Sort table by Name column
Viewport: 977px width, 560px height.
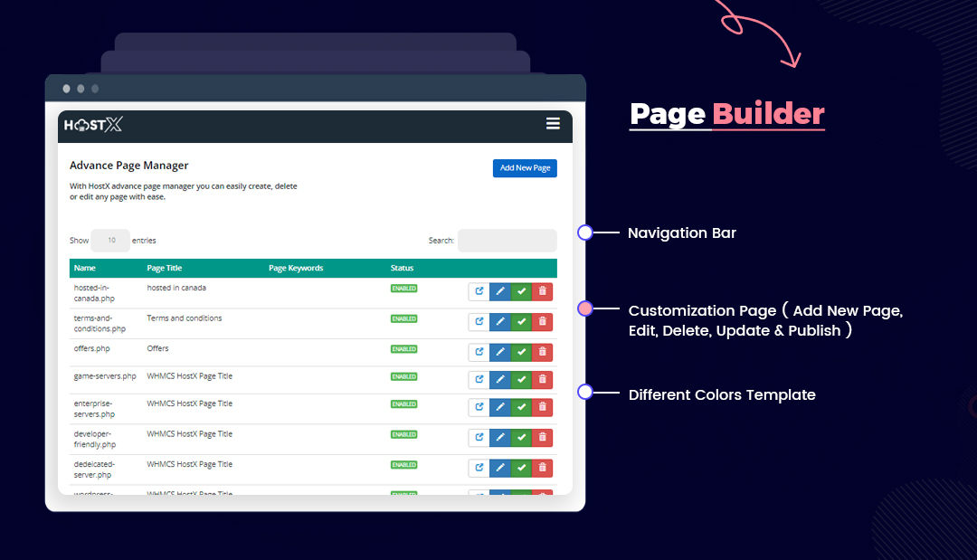(x=85, y=268)
